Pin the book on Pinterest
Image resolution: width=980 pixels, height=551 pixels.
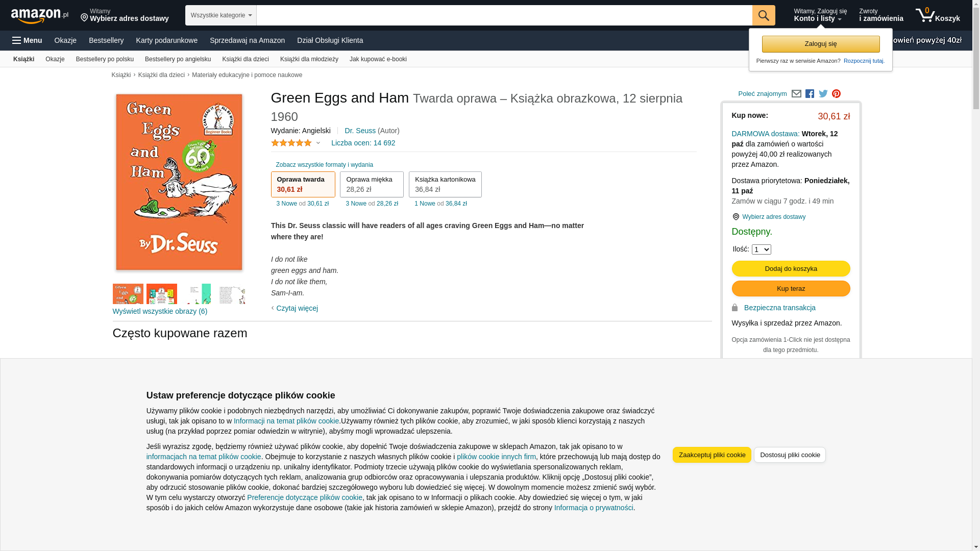coord(836,94)
